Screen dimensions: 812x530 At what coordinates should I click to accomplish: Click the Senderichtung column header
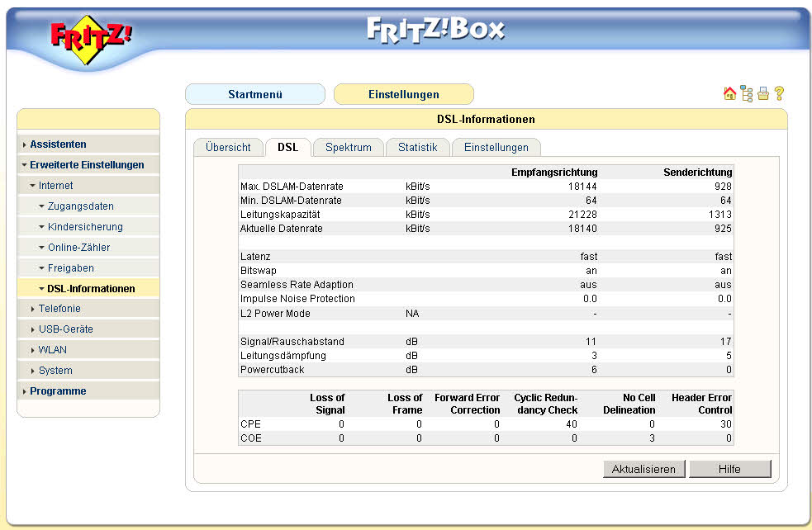(698, 173)
